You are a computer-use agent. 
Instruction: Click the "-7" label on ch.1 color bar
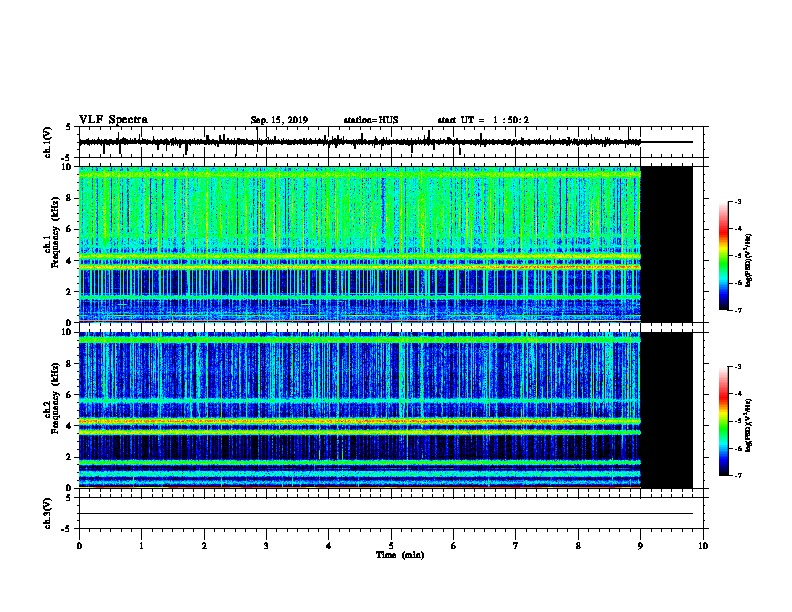[737, 310]
